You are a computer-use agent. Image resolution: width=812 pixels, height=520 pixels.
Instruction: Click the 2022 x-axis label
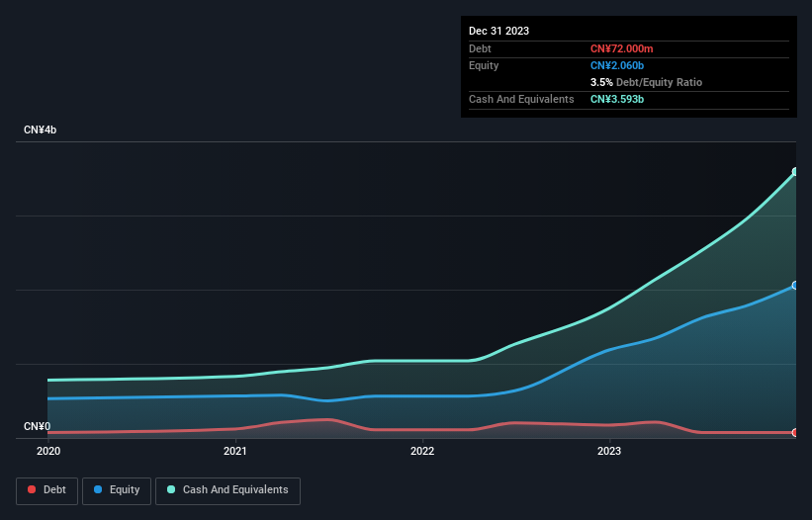tap(422, 451)
